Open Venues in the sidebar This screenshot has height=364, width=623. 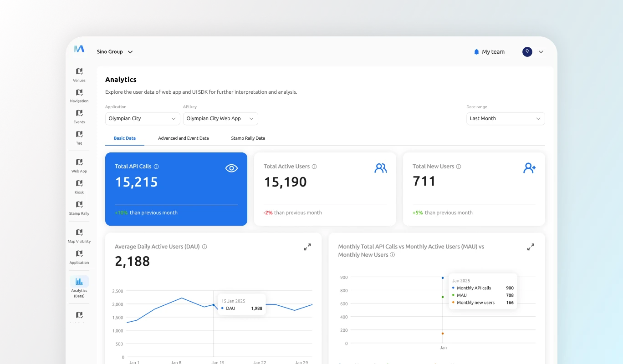click(x=79, y=75)
